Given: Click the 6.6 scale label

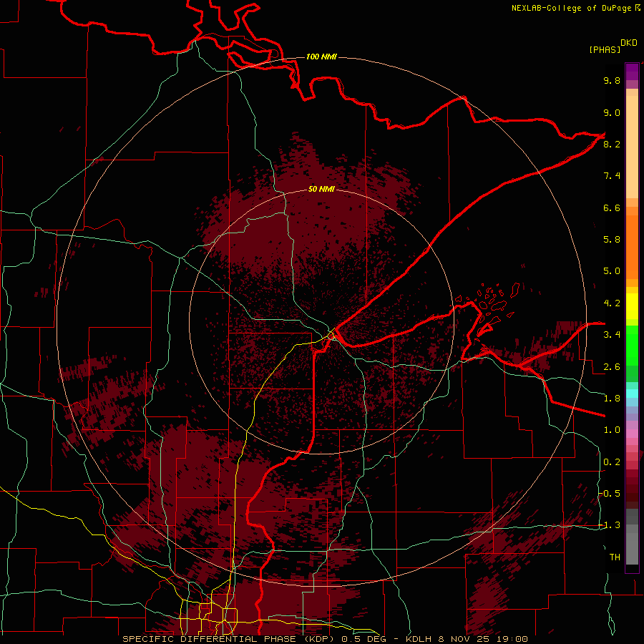Looking at the screenshot, I should click(x=612, y=208).
